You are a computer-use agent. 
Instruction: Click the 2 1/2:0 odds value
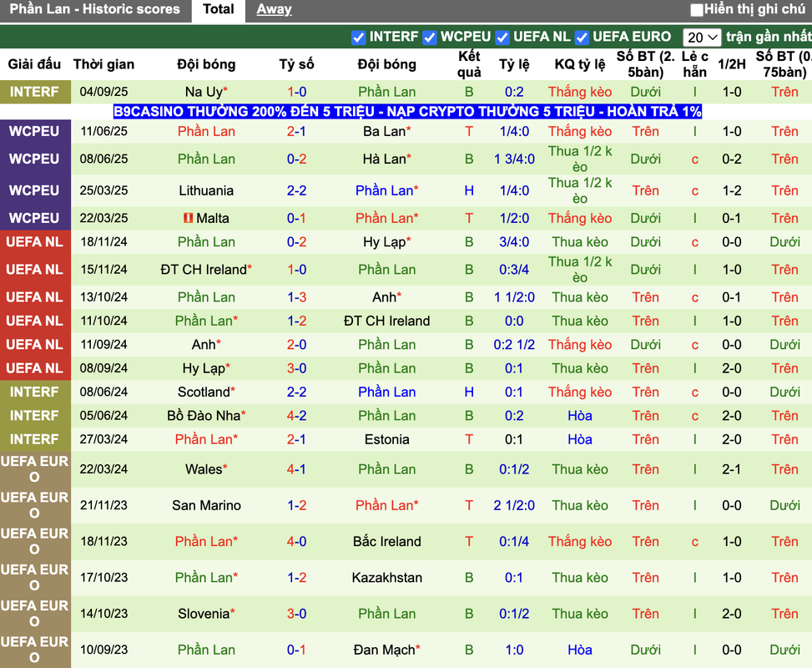point(514,505)
